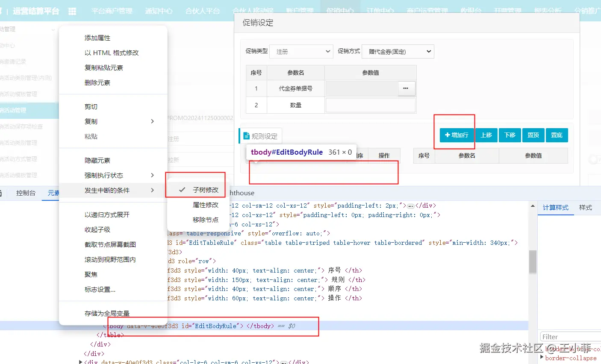Open the 促销类型 dropdown

point(301,51)
